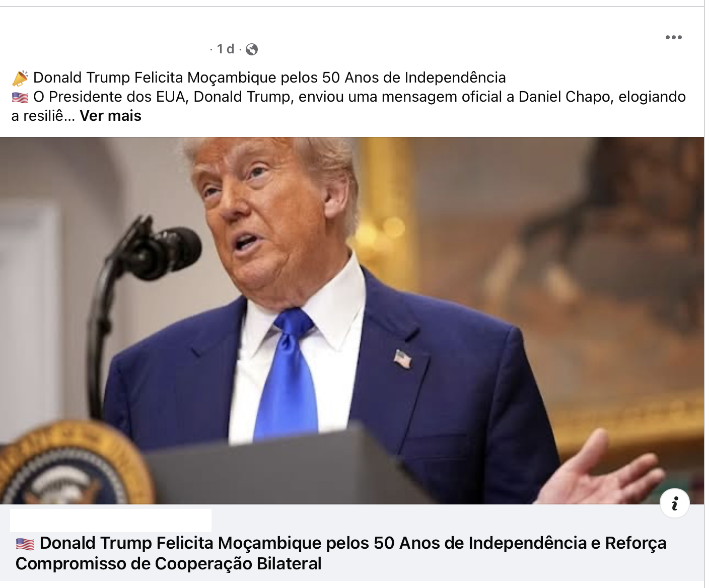Click the flag lapel pin in the photo
This screenshot has height=588, width=705.
(402, 359)
